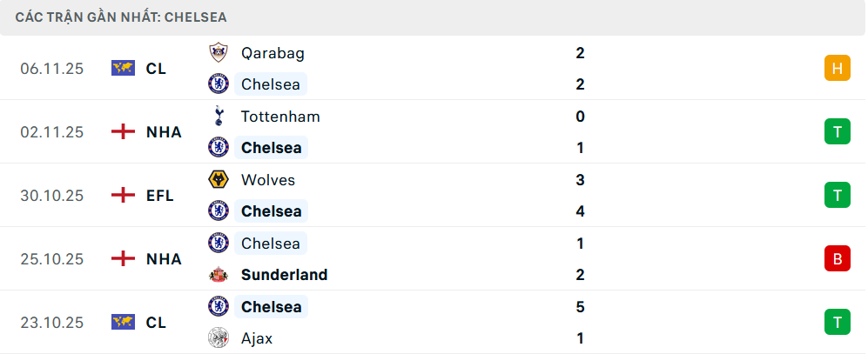Click the Tottenham club logo
Viewport: 868px width, 354px height.
point(218,117)
